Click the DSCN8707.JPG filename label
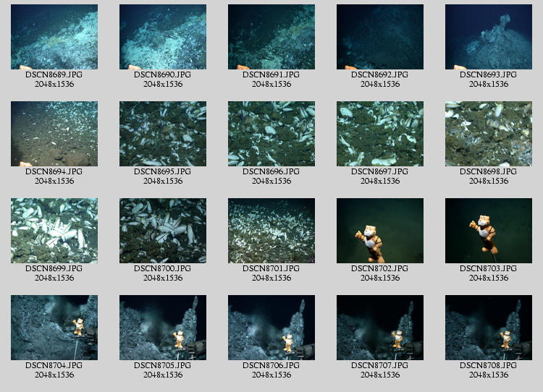Screen dimensions: 543x392 click(x=380, y=365)
